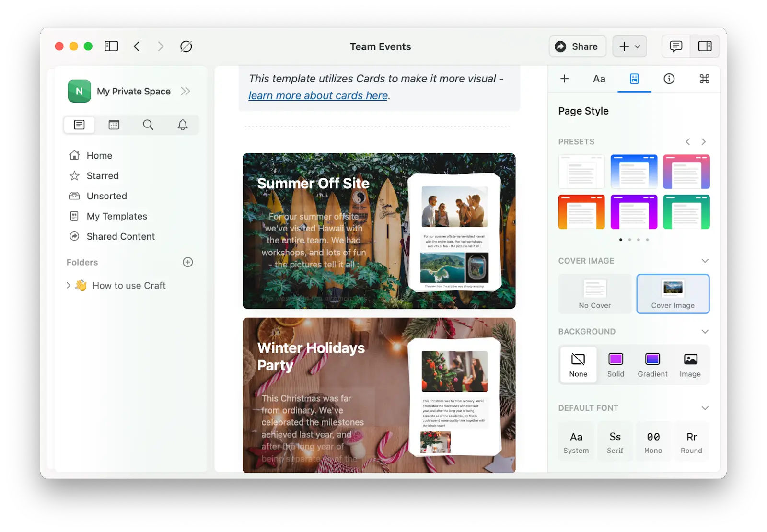Open the Aa text format tab

[x=599, y=79]
